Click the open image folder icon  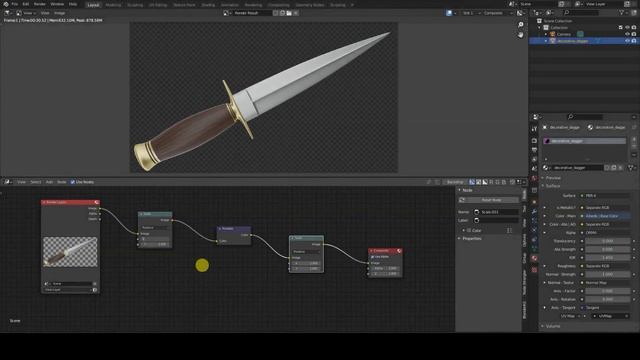click(289, 13)
